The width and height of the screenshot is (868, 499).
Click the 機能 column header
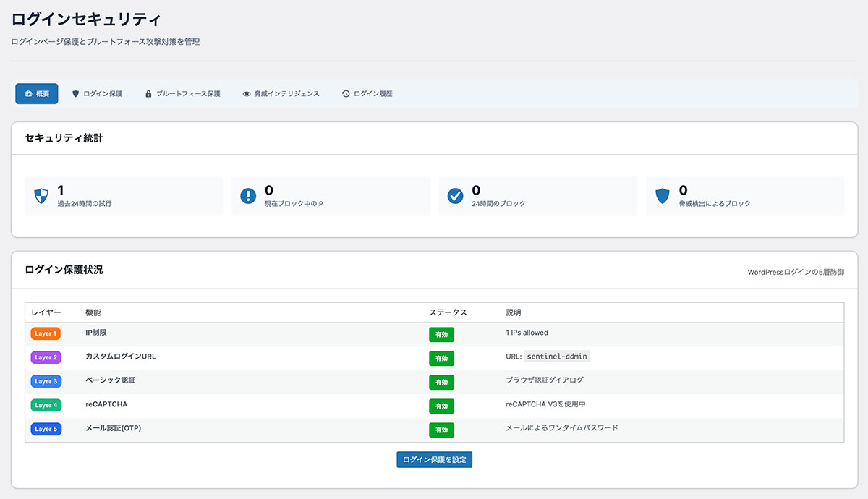[x=93, y=312]
